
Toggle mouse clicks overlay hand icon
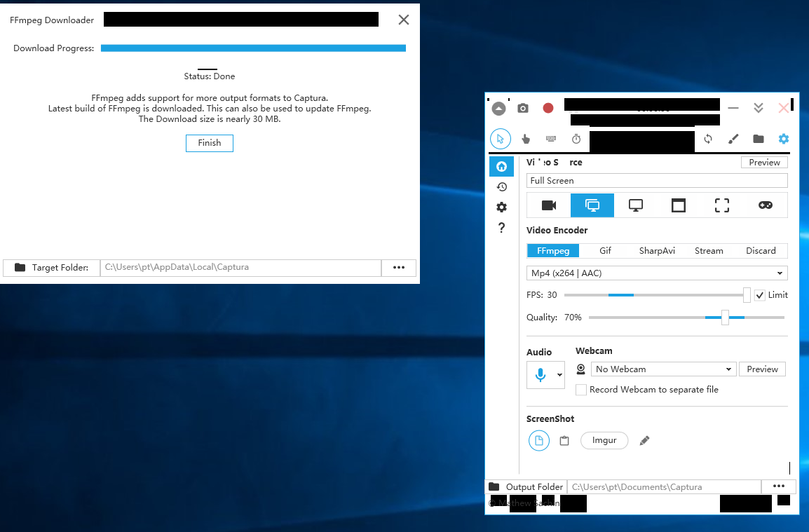click(525, 139)
